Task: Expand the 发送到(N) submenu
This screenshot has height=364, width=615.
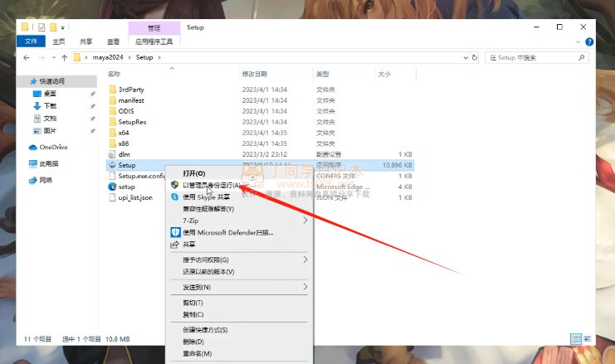Action: point(305,286)
